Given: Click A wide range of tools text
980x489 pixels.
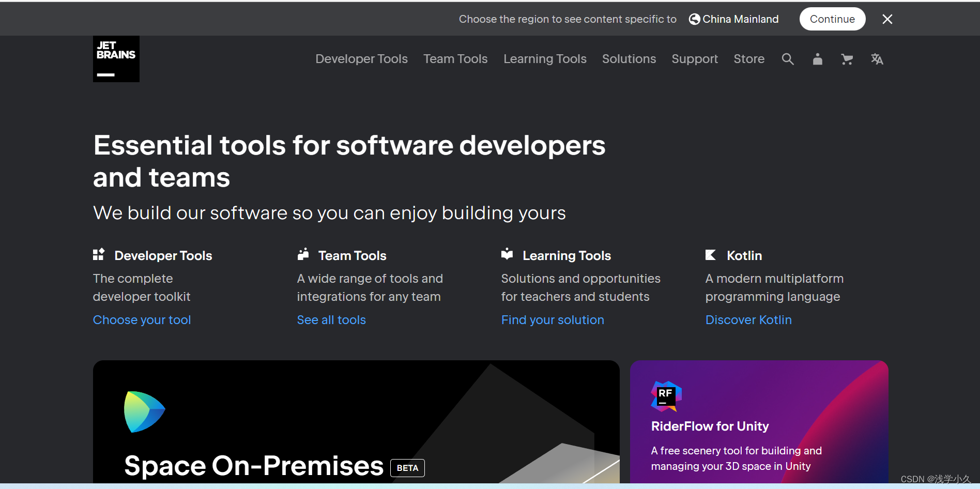Looking at the screenshot, I should (x=370, y=287).
